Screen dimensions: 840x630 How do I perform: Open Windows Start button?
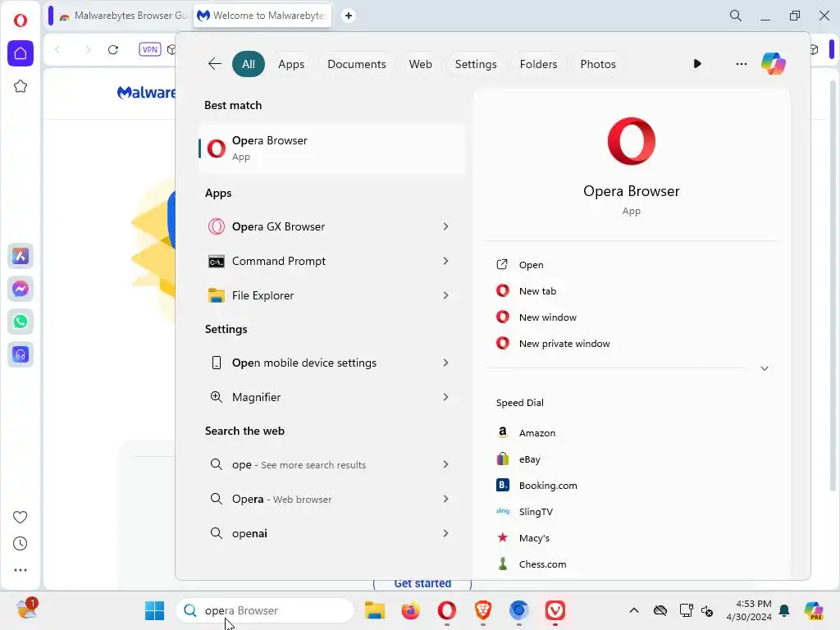(154, 610)
